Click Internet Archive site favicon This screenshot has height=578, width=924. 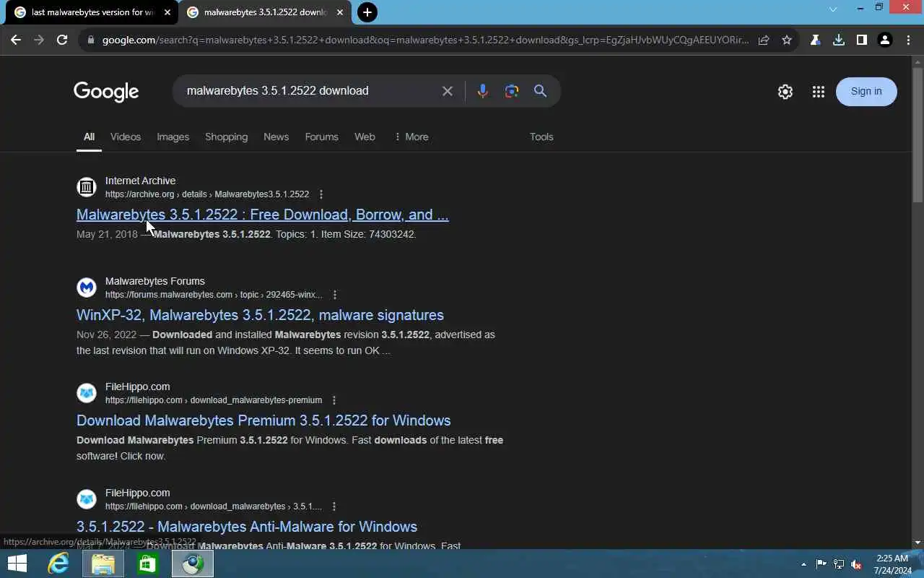click(87, 187)
